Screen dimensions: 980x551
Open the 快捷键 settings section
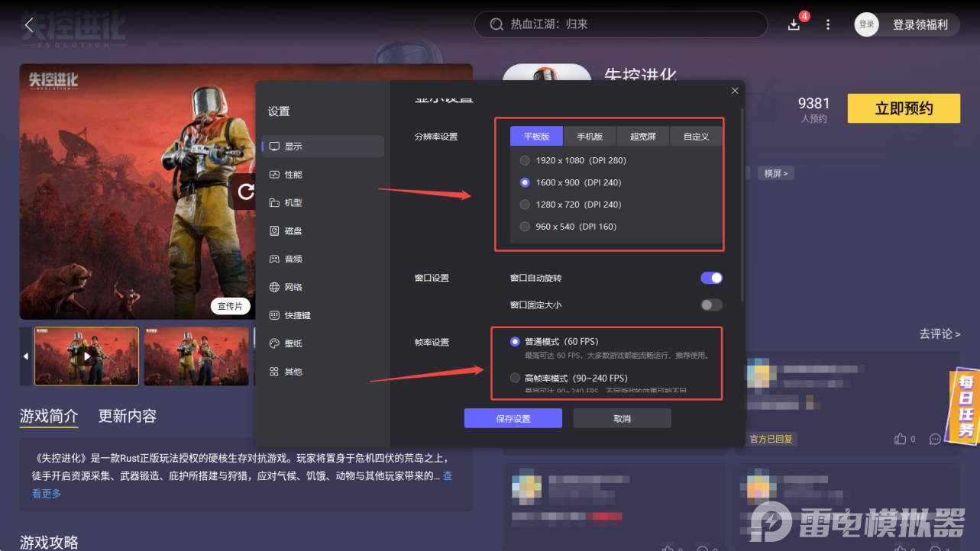[x=322, y=316]
